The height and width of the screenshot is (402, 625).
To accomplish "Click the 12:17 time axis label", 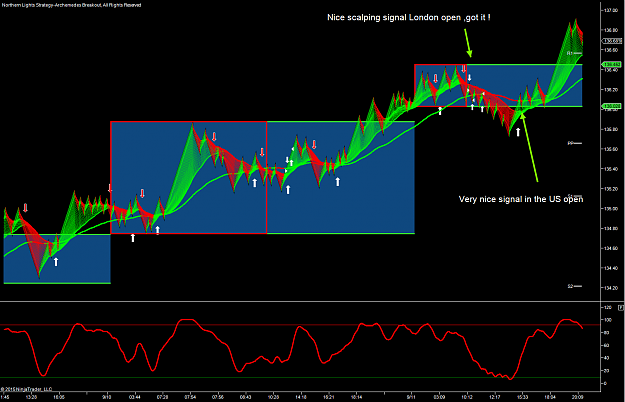I will click(x=495, y=397).
